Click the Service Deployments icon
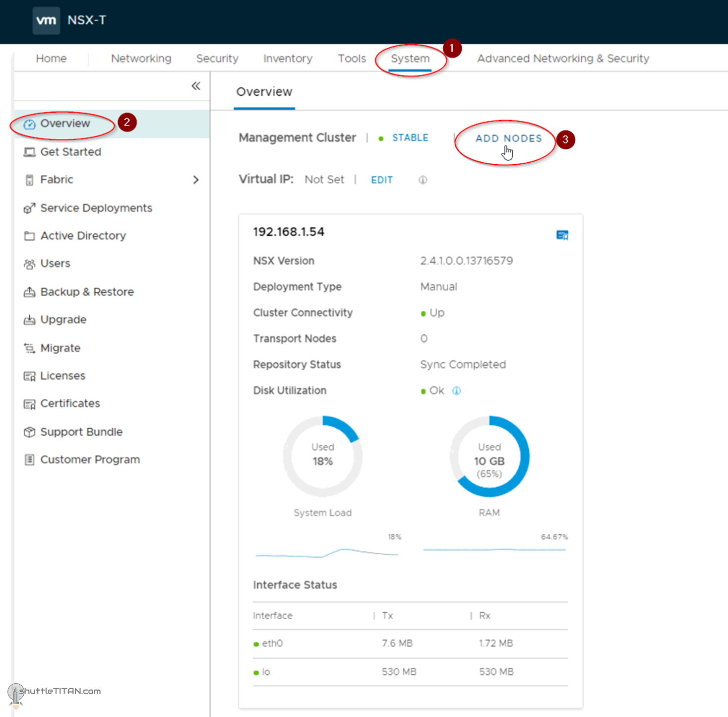Viewport: 728px width, 717px height. [x=30, y=208]
